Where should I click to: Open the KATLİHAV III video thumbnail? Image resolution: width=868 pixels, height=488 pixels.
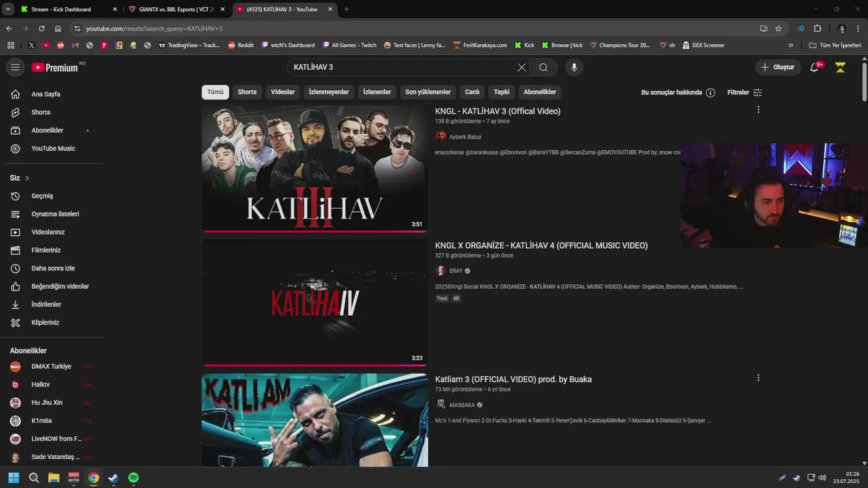[x=315, y=168]
